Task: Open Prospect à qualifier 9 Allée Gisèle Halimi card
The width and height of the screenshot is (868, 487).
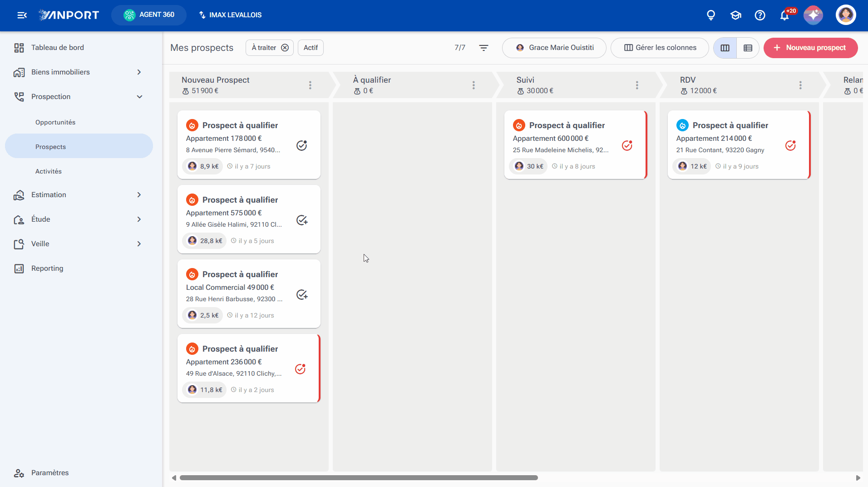Action: click(249, 219)
